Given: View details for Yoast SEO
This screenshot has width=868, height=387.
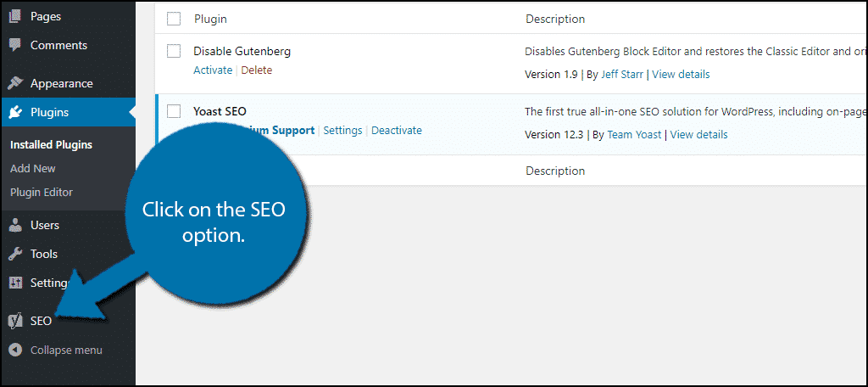Looking at the screenshot, I should pyautogui.click(x=698, y=134).
